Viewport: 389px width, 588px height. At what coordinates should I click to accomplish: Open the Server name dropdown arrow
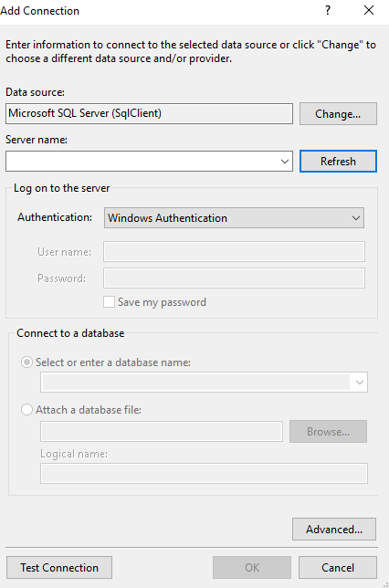(285, 162)
